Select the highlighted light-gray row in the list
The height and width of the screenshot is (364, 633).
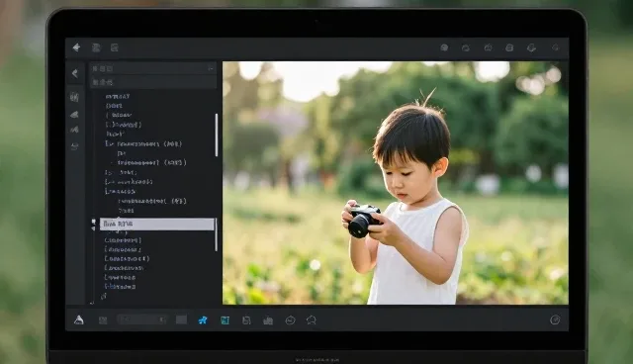[x=157, y=224]
